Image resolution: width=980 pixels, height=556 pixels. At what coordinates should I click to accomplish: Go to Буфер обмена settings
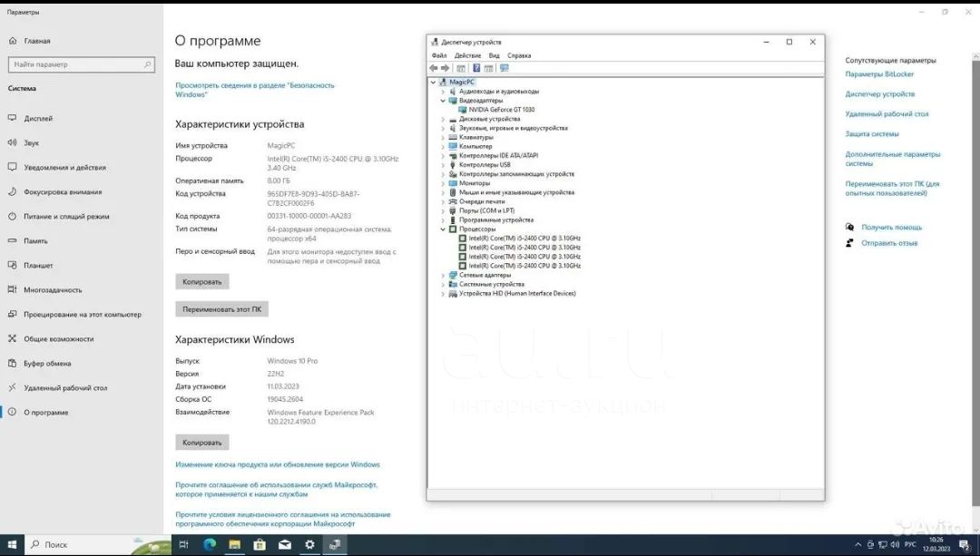[x=47, y=363]
